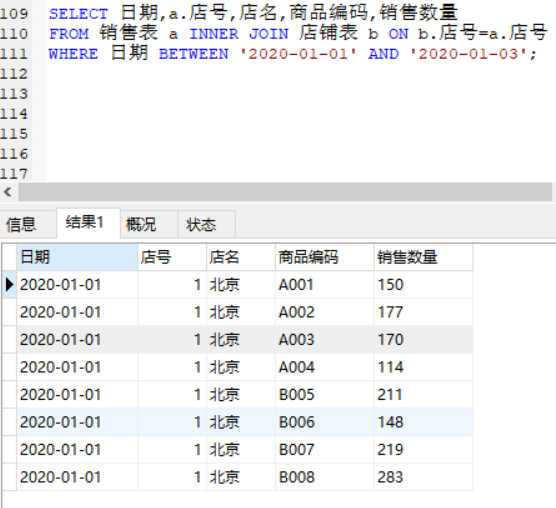
Task: Click the BETWEEN keyword on line 111
Action: [194, 54]
